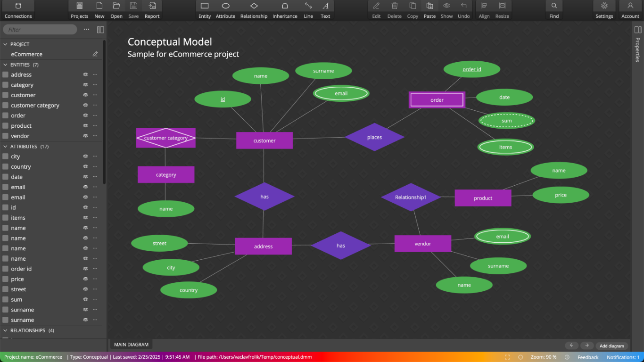
Task: Toggle the left sidebar layout icon
Action: point(100,30)
